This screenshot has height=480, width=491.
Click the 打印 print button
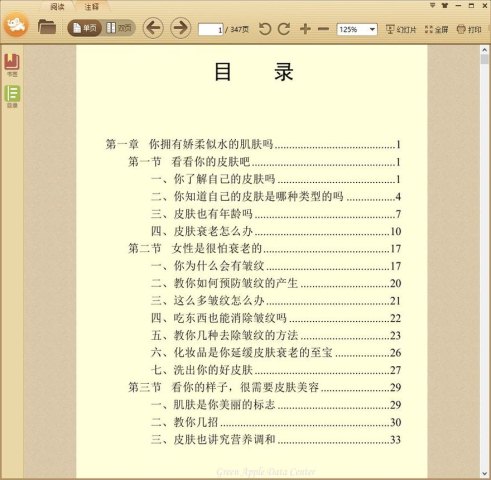tap(469, 30)
